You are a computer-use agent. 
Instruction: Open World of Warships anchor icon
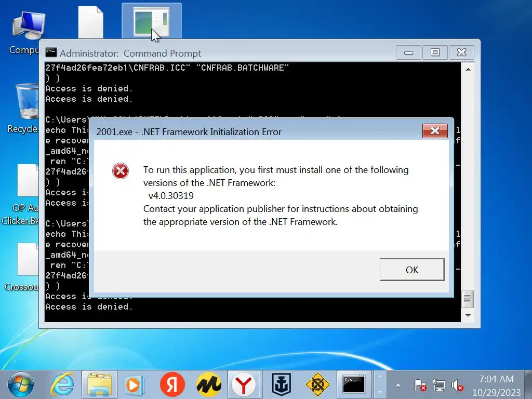[281, 385]
